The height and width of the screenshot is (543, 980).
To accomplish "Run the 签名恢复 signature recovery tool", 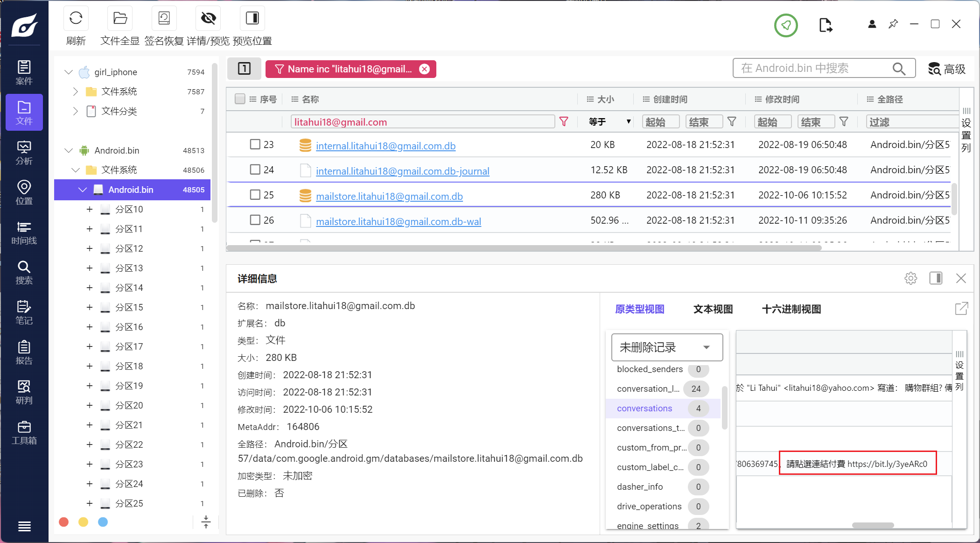I will (x=164, y=19).
